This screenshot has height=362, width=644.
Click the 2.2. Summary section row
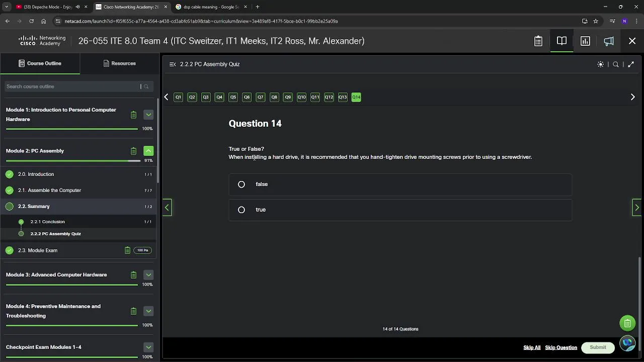coord(78,207)
